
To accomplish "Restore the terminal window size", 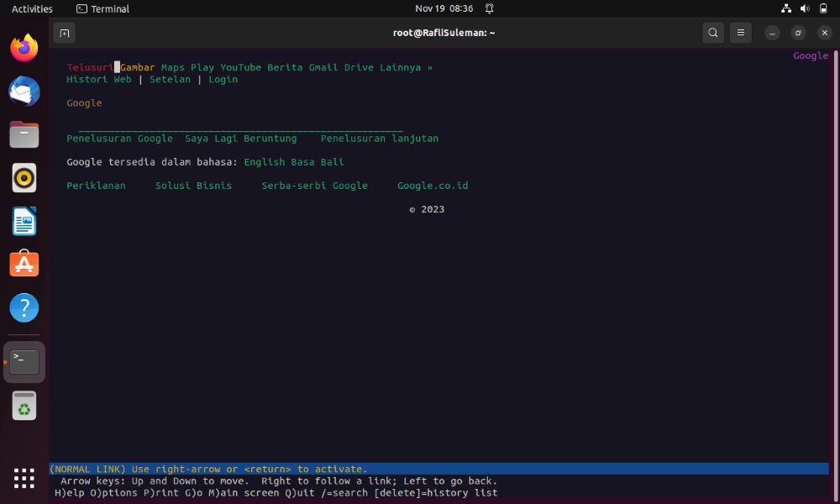I will point(798,34).
